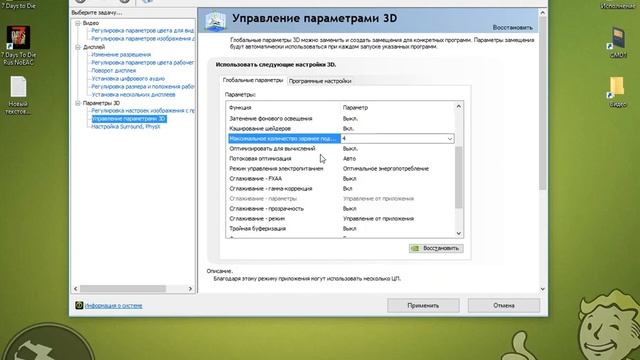This screenshot has width=640, height=360.
Task: Open Изменение разрешения task
Action: tap(121, 55)
